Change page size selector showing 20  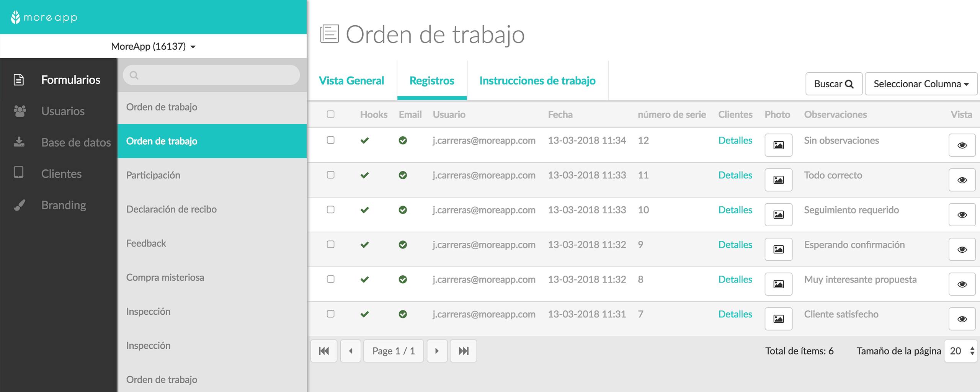961,351
